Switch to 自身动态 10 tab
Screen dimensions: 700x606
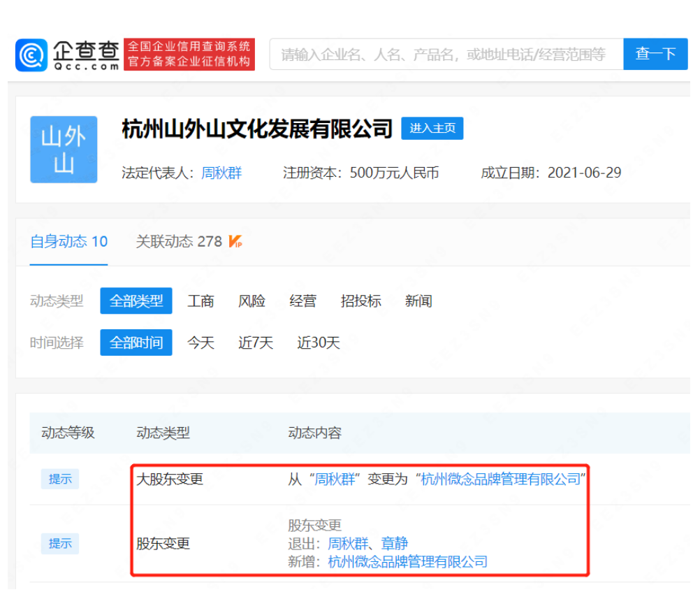pos(68,242)
